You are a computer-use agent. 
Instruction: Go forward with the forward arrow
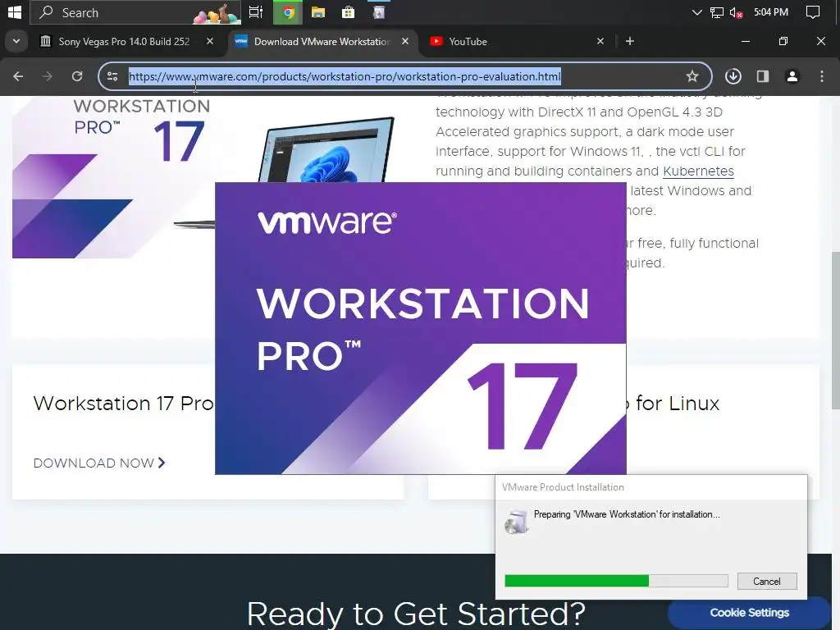[x=48, y=76]
